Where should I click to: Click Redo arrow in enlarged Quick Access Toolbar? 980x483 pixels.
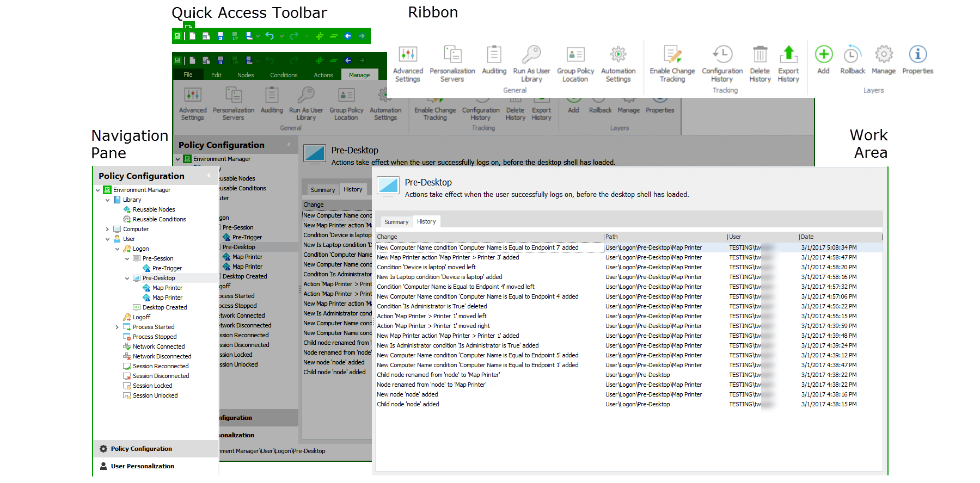pyautogui.click(x=294, y=36)
